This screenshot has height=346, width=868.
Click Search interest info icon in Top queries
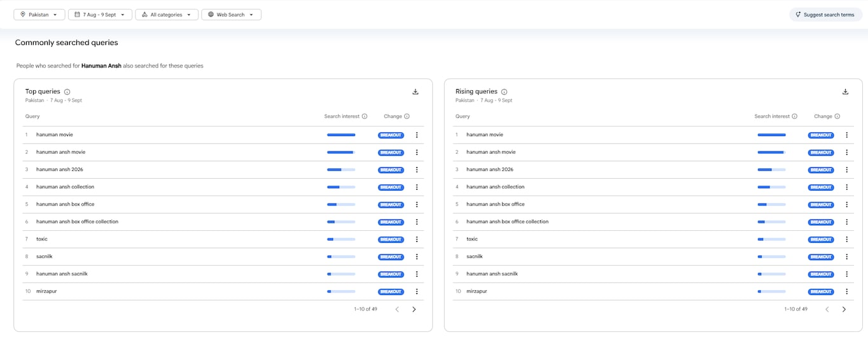(365, 116)
